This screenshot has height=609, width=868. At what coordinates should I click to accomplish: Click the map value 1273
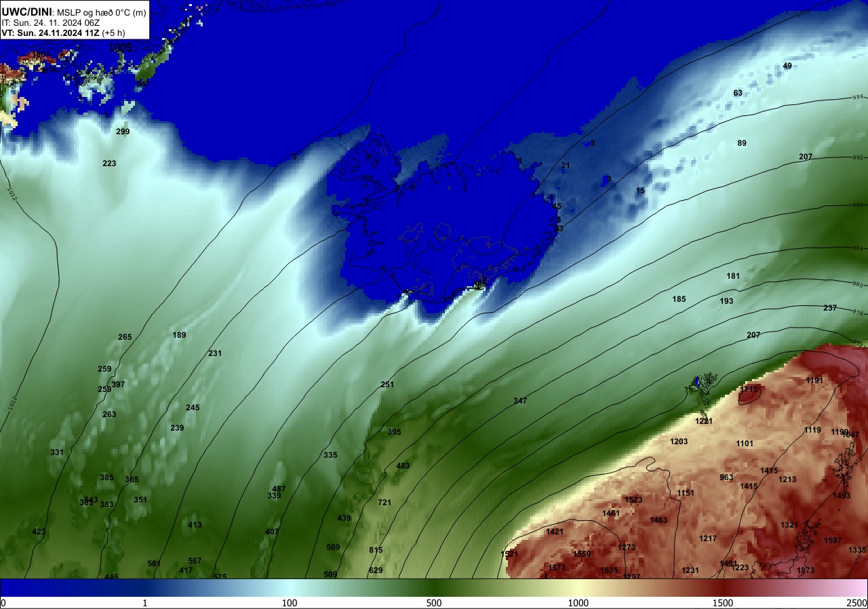tap(627, 547)
